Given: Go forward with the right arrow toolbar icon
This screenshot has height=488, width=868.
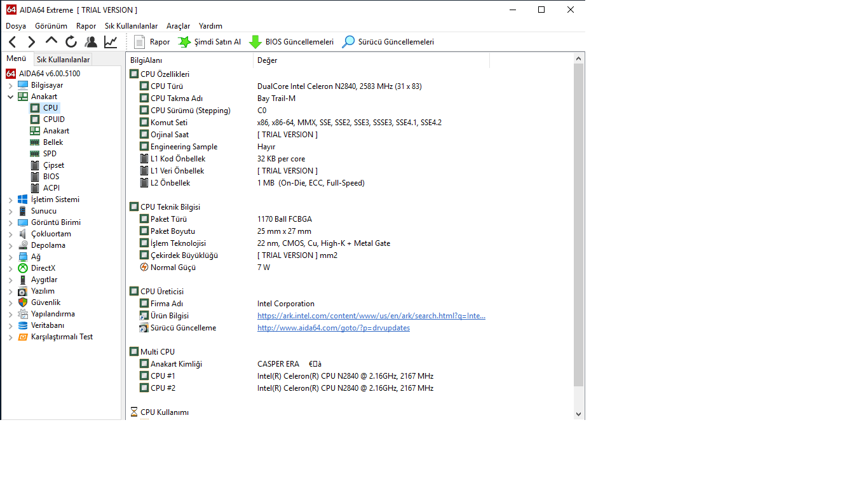Looking at the screenshot, I should coord(32,42).
